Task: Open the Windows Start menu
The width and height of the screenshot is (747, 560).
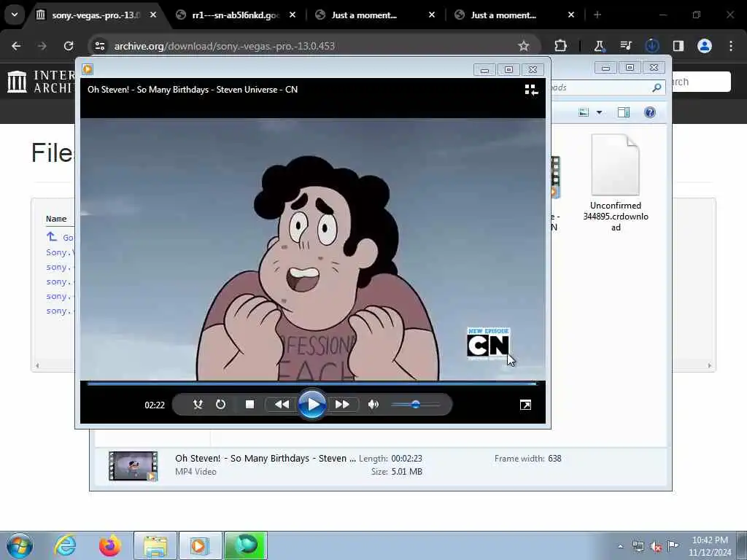Action: point(20,545)
